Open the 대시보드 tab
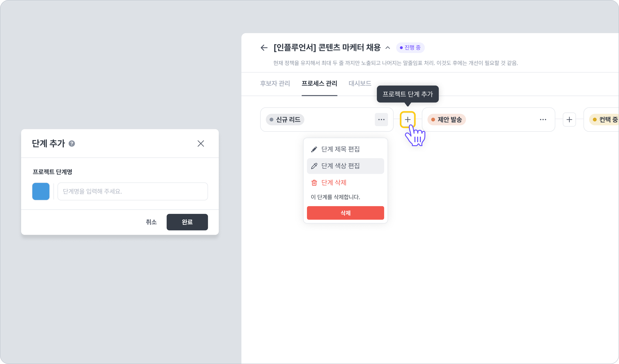 coord(360,84)
